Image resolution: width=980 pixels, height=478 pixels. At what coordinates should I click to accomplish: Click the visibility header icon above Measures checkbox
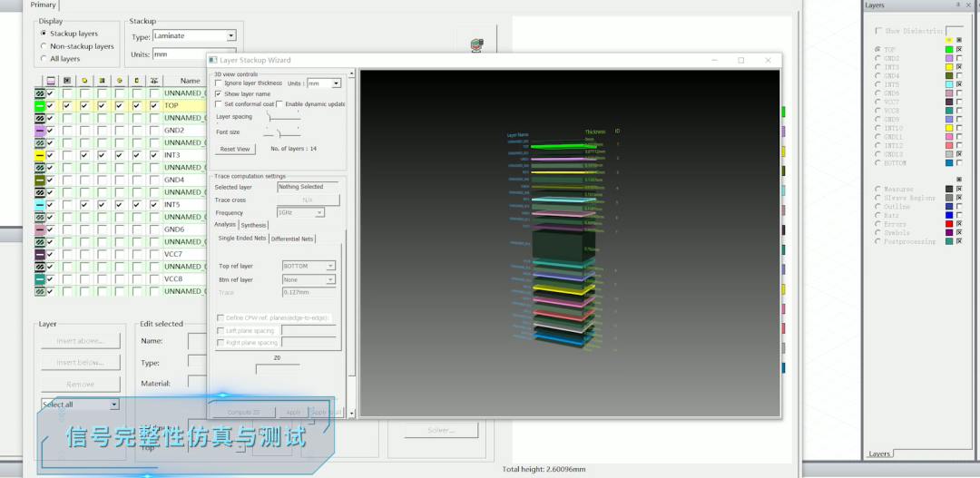(959, 180)
